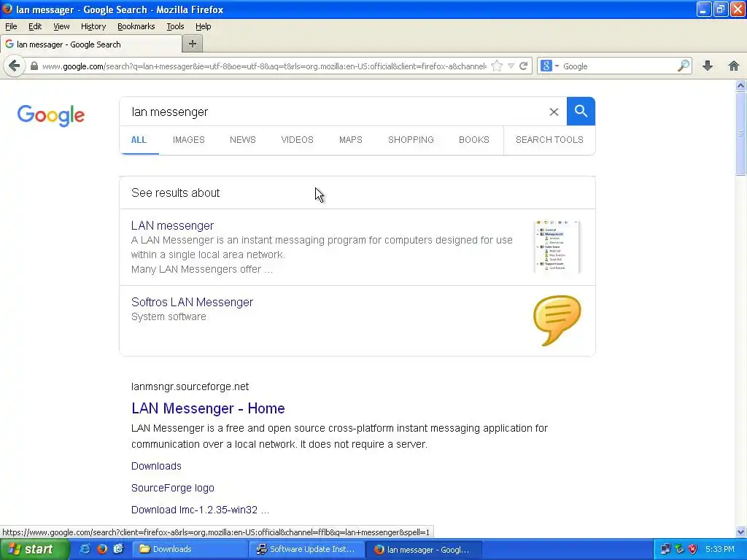Go to the Firefox home page

[734, 66]
